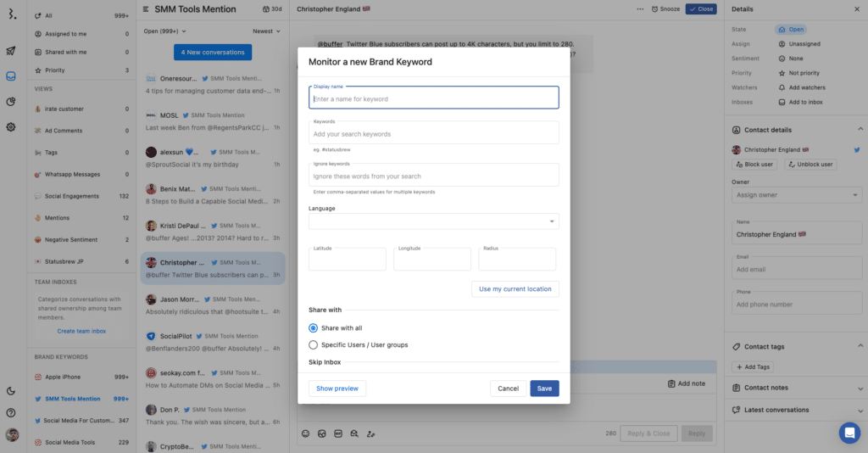Image resolution: width=868 pixels, height=453 pixels.
Task: Click the Open state badge
Action: pos(791,30)
